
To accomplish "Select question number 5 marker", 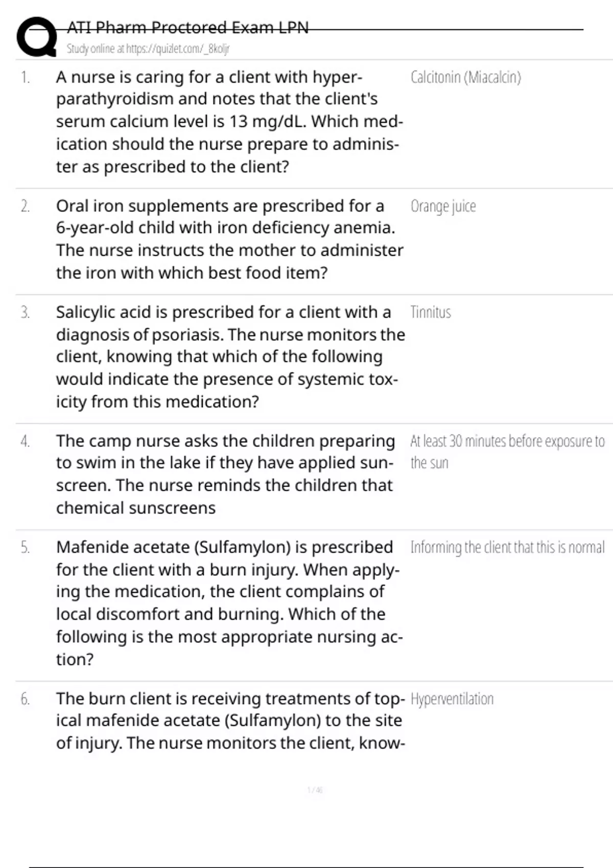I will tap(25, 547).
